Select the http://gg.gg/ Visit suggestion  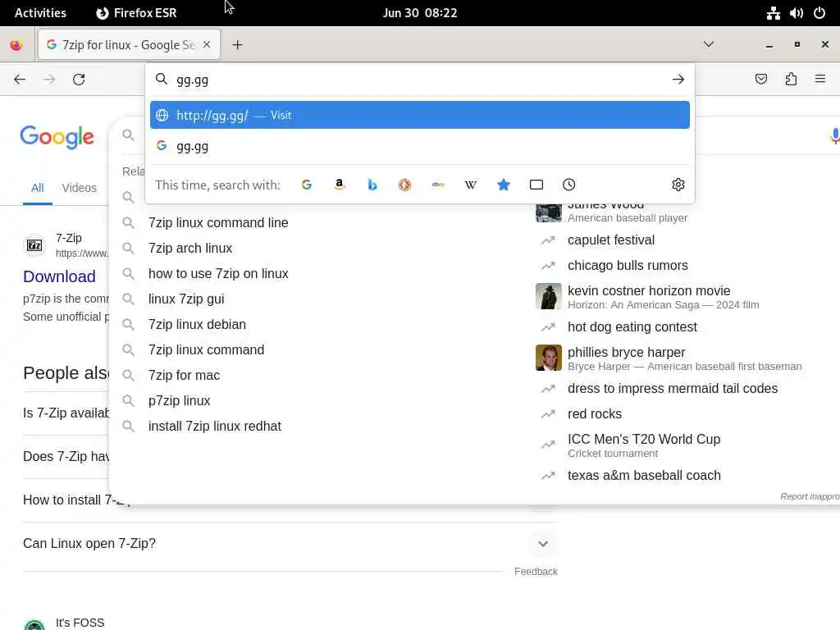419,115
